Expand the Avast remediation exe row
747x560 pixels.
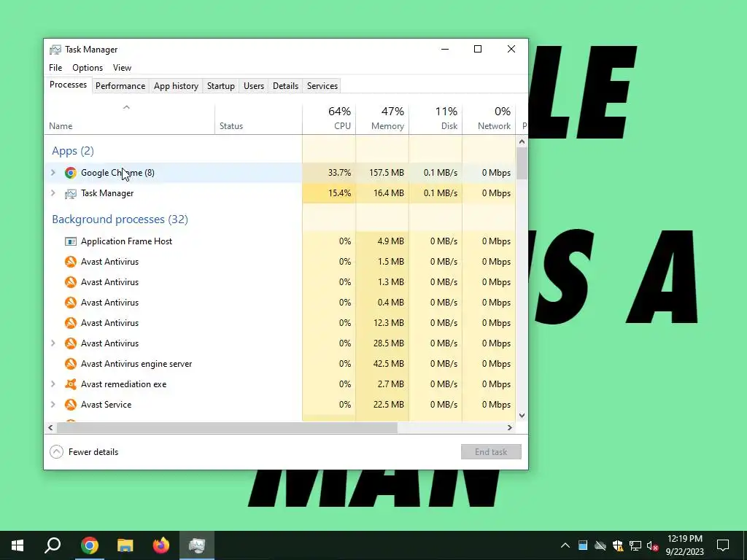point(53,384)
